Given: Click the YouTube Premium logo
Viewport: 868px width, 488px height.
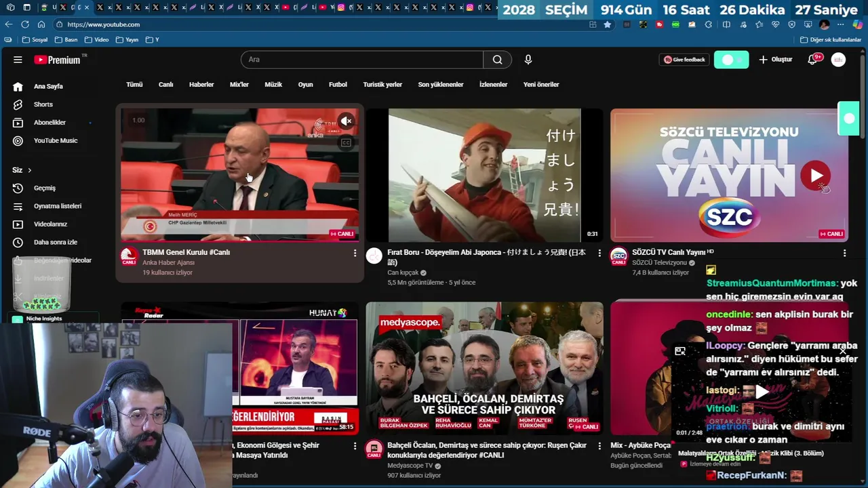Looking at the screenshot, I should [x=58, y=60].
